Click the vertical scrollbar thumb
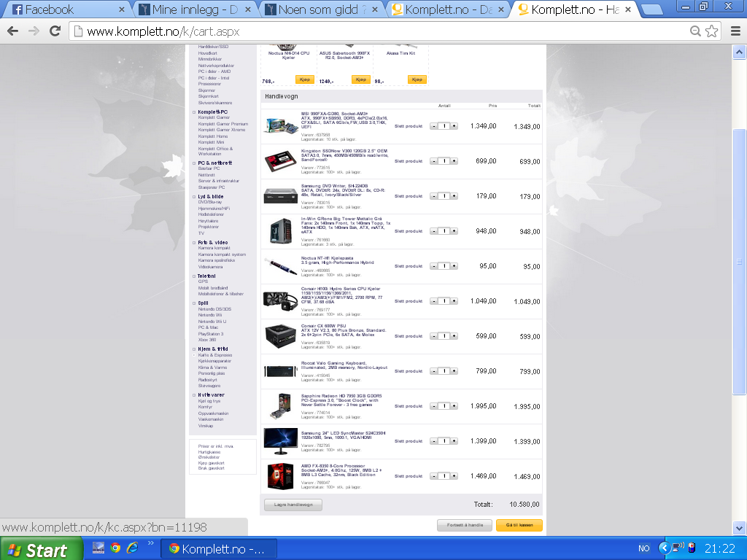 [x=739, y=262]
